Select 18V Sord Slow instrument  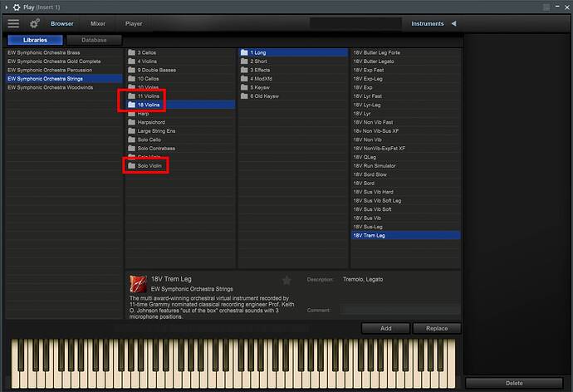[405, 174]
